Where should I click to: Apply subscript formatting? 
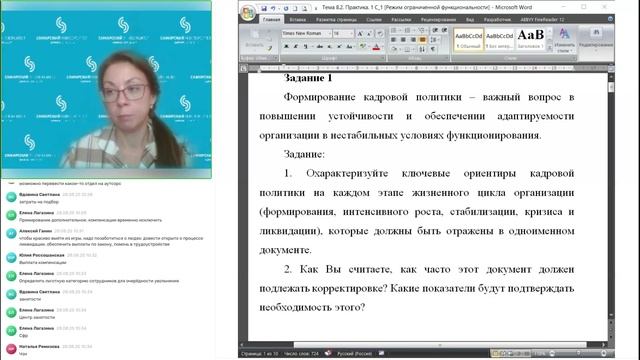[x=329, y=47]
